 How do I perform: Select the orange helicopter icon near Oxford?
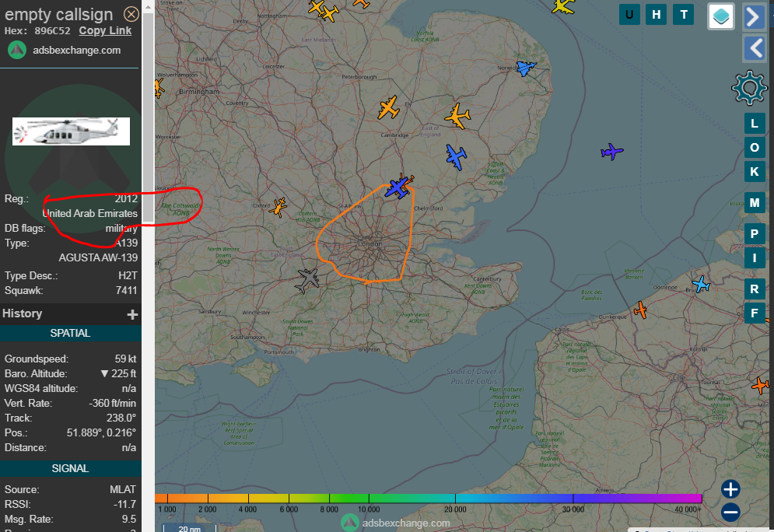click(x=278, y=207)
